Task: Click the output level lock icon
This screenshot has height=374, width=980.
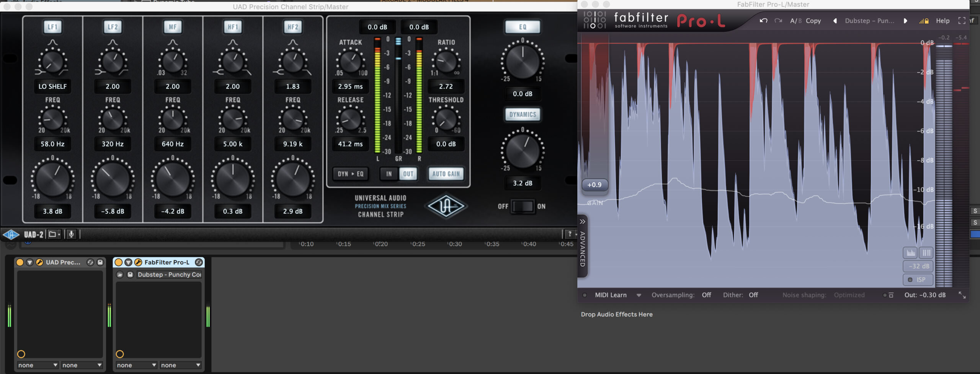Action: [x=924, y=21]
